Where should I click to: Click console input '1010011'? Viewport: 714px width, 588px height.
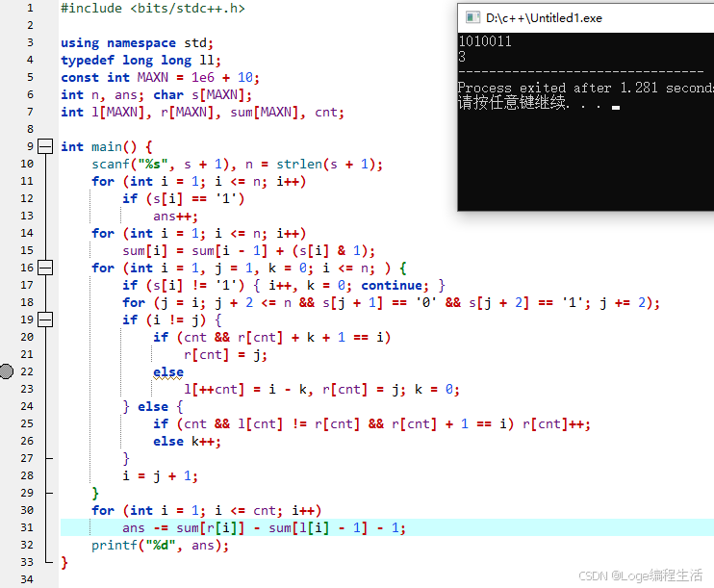(x=485, y=41)
